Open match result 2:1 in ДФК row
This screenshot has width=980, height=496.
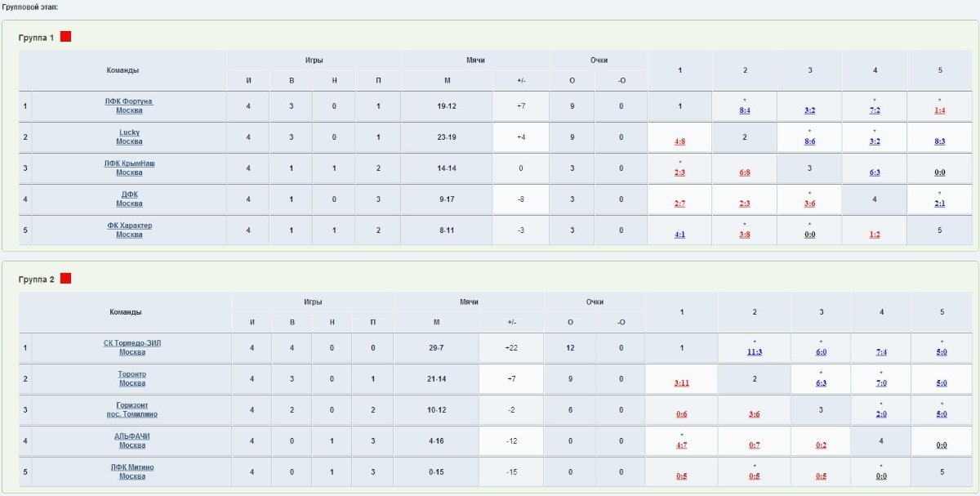(940, 203)
